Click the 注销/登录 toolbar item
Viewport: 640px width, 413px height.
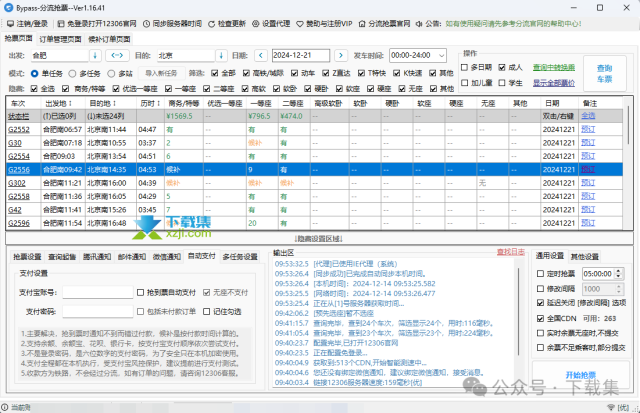click(27, 24)
